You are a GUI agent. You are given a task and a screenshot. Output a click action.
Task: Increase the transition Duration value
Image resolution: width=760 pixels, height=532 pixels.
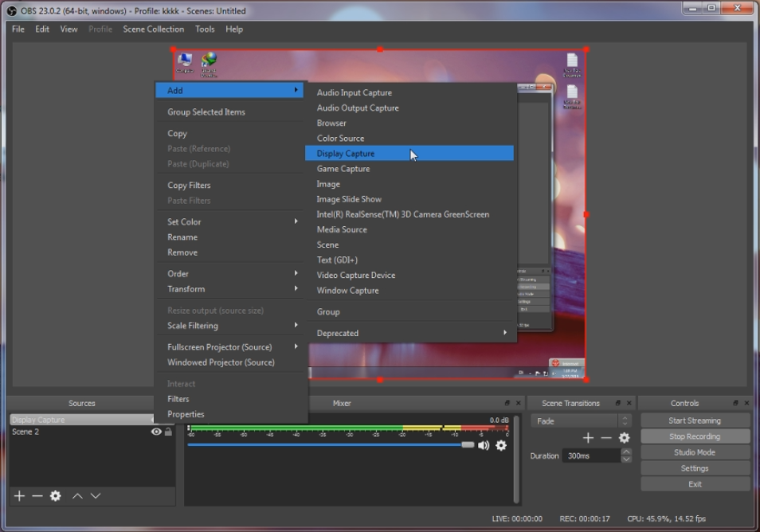(x=626, y=452)
